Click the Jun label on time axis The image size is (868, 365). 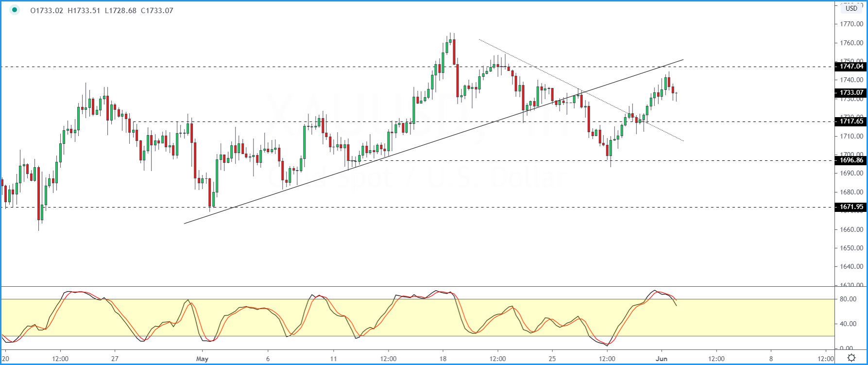pyautogui.click(x=662, y=359)
